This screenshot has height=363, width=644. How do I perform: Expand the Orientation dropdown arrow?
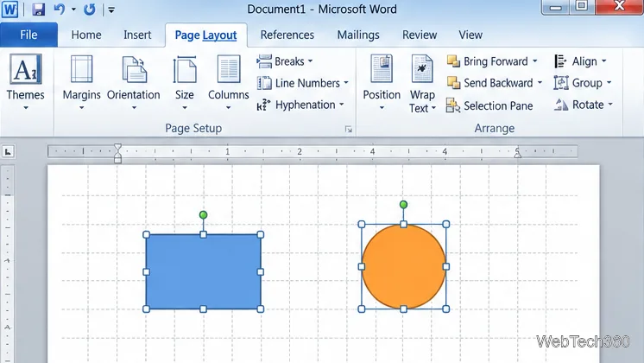(x=134, y=108)
